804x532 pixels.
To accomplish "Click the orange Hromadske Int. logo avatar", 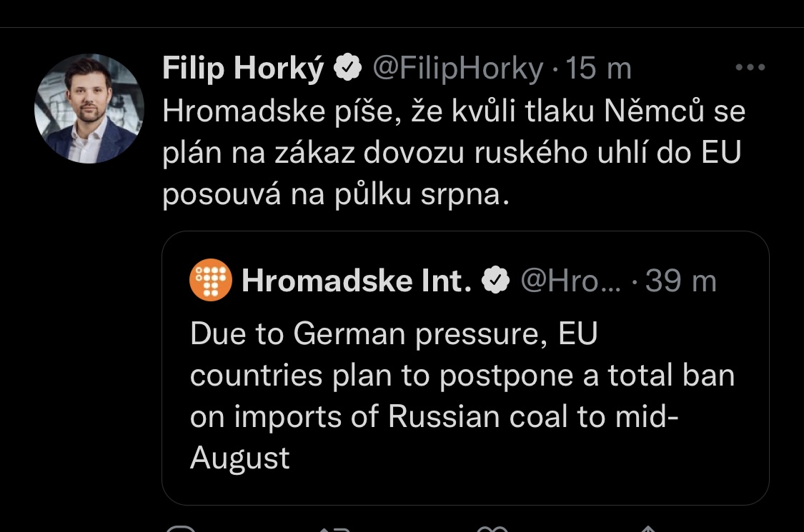I will click(x=211, y=281).
